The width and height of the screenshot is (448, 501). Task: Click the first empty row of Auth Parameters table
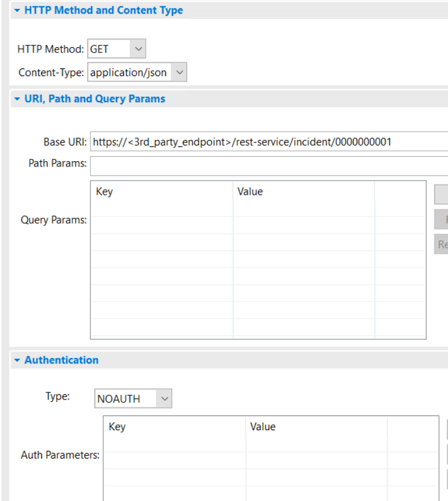tap(271, 444)
